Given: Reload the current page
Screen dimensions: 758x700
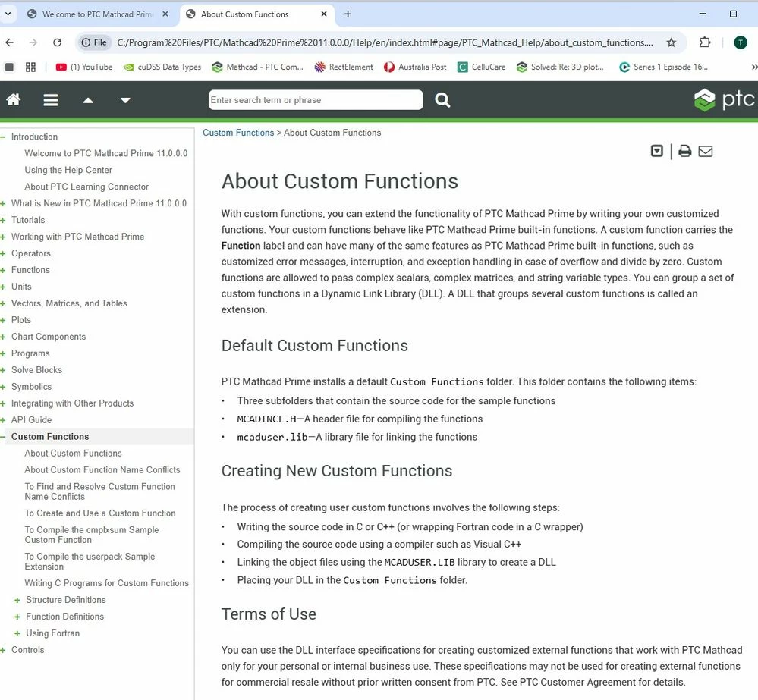Looking at the screenshot, I should 57,42.
